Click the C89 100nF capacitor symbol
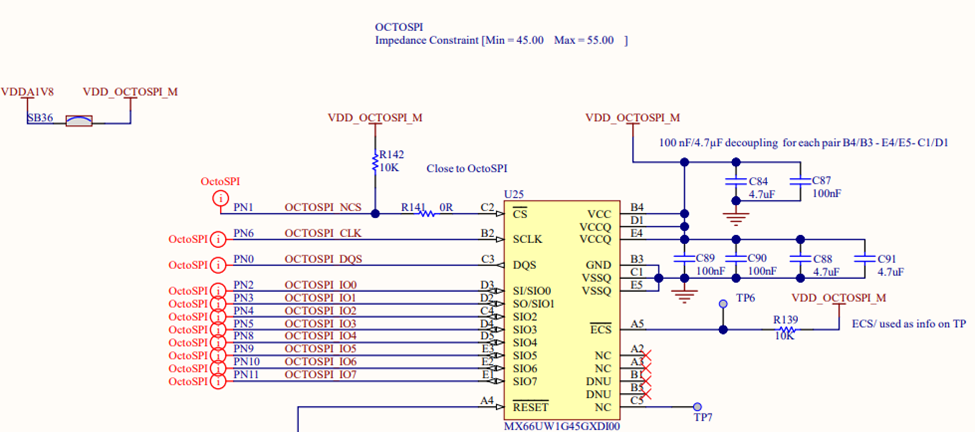The image size is (975, 432). pyautogui.click(x=685, y=259)
